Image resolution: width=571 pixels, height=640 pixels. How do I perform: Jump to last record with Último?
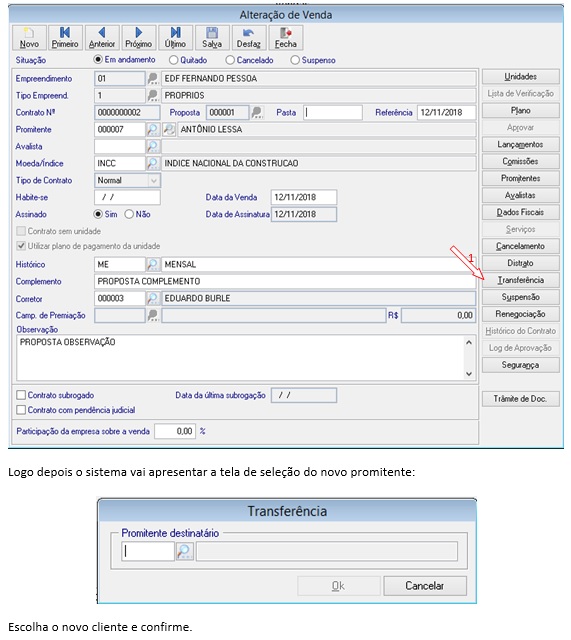pos(176,38)
